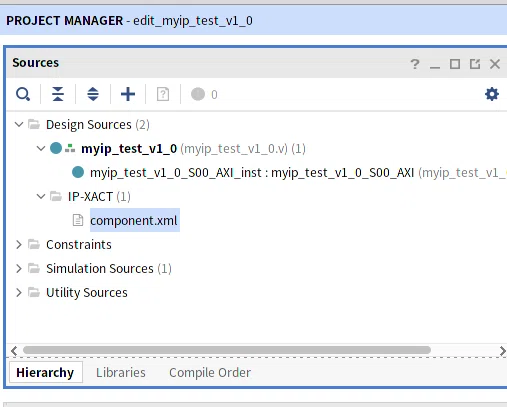The width and height of the screenshot is (507, 407).
Task: Collapse the IP-XACT folder
Action: tap(41, 196)
